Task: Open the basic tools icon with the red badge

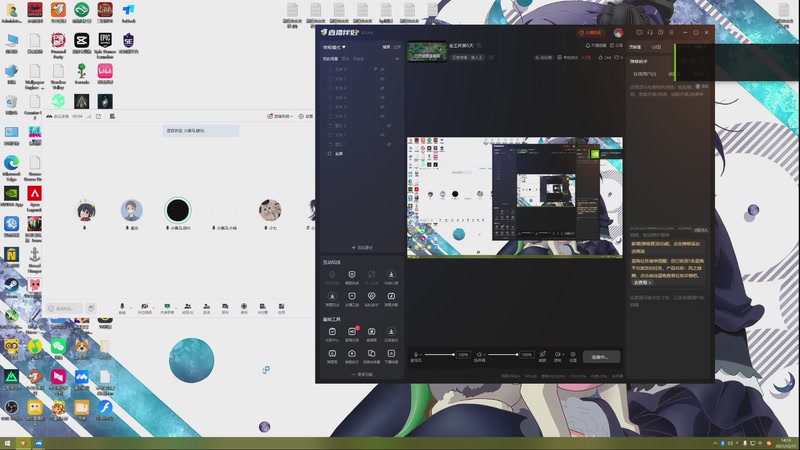Action: point(352,332)
